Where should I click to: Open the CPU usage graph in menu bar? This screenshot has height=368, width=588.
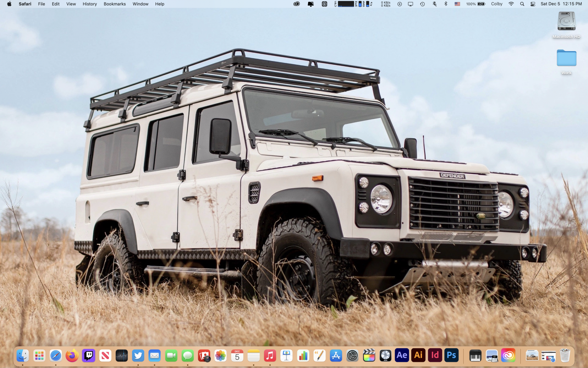click(x=346, y=4)
